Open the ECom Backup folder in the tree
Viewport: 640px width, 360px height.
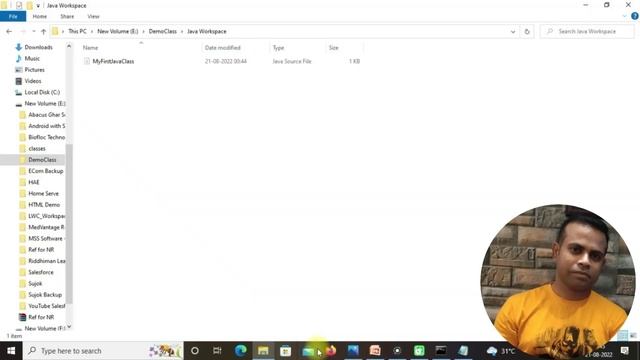(x=45, y=171)
